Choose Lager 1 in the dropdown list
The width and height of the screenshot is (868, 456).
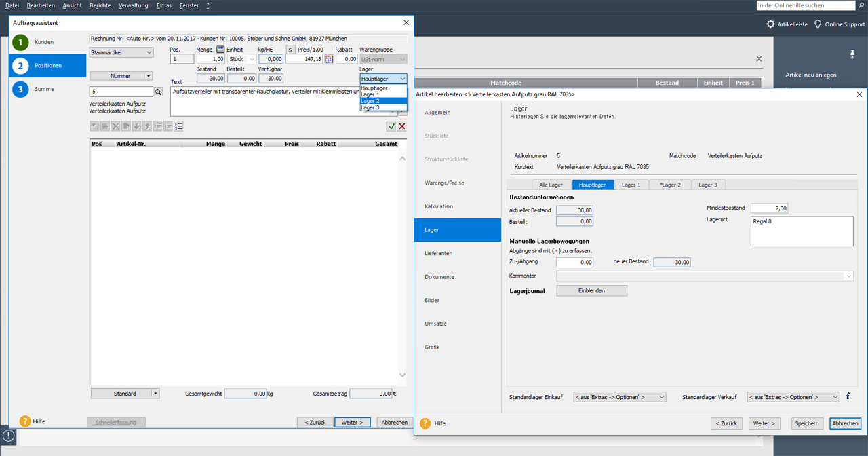(384, 94)
